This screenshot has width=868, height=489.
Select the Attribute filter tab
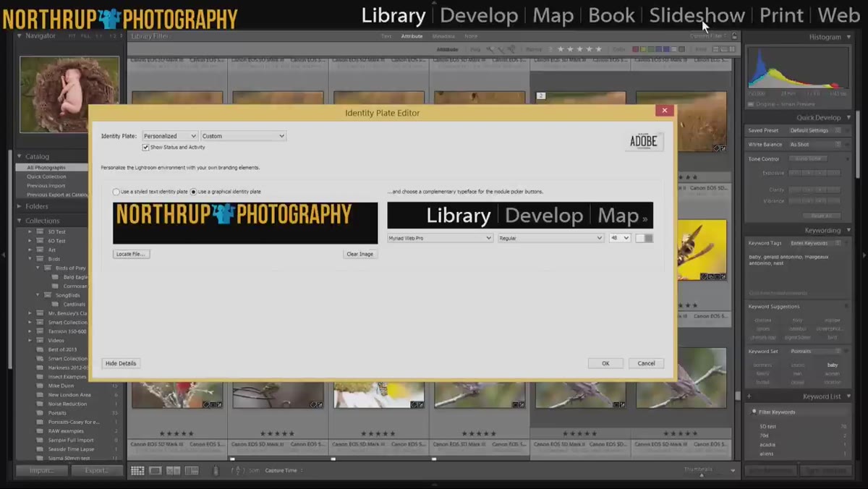pos(412,36)
